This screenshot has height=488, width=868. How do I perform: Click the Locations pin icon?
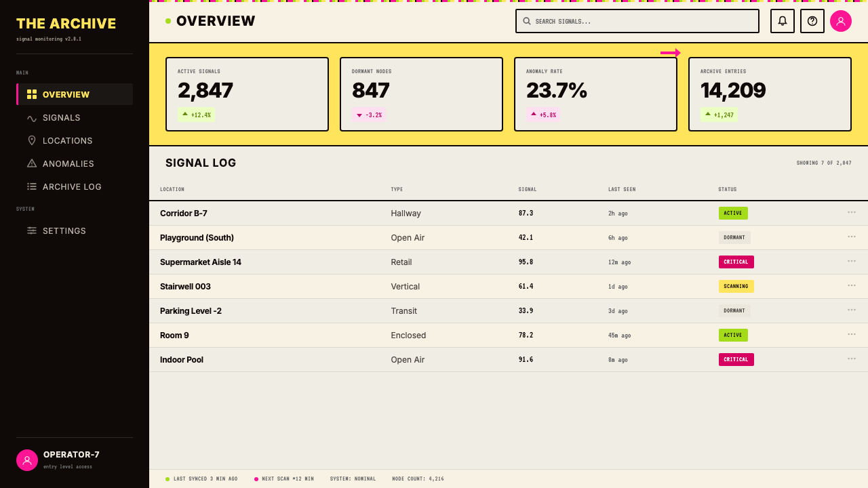click(x=32, y=140)
